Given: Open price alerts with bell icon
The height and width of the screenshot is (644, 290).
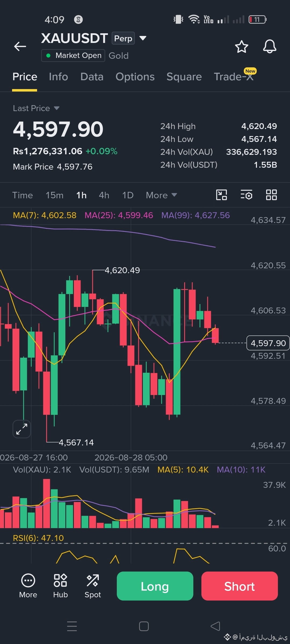Looking at the screenshot, I should [x=270, y=46].
